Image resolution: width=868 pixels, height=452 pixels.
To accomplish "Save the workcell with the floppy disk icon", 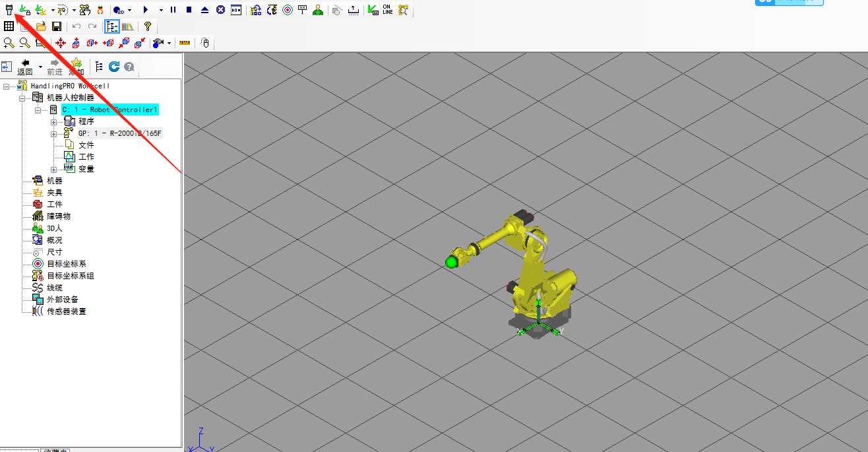I will (57, 26).
